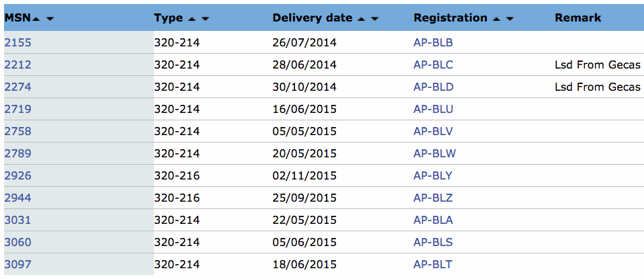This screenshot has height=279, width=644.
Task: Sort Type column descending arrow
Action: point(205,19)
